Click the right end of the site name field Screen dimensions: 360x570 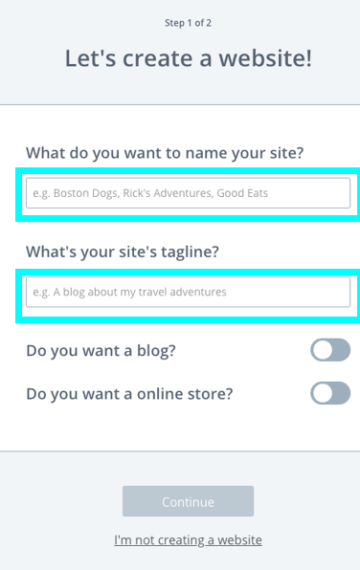342,193
